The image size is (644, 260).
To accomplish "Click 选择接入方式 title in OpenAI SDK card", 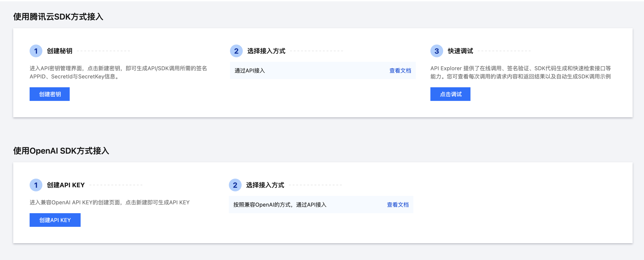I will (265, 185).
